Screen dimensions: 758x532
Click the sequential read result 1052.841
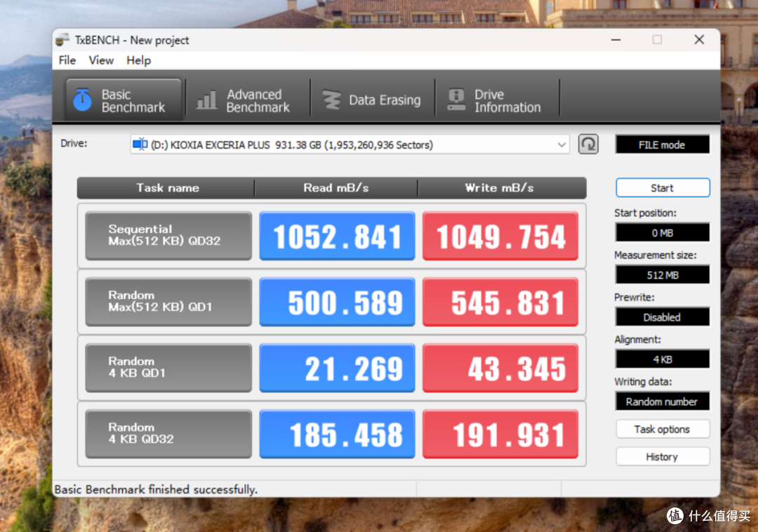337,235
